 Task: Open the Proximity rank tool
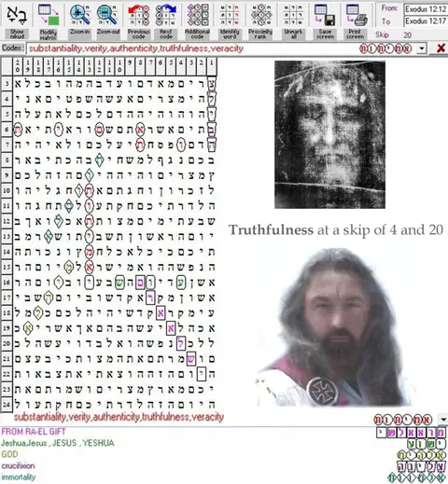[260, 15]
